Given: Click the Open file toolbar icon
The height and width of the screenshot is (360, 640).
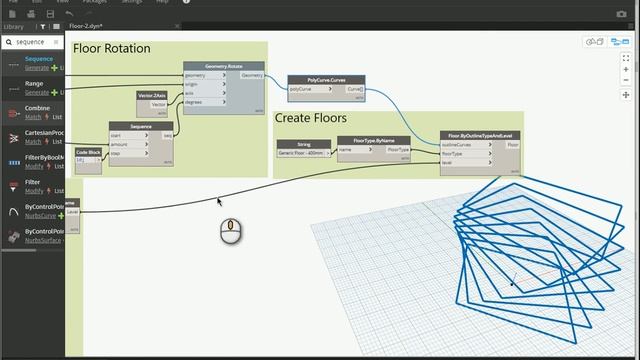Looking at the screenshot, I should [31, 14].
